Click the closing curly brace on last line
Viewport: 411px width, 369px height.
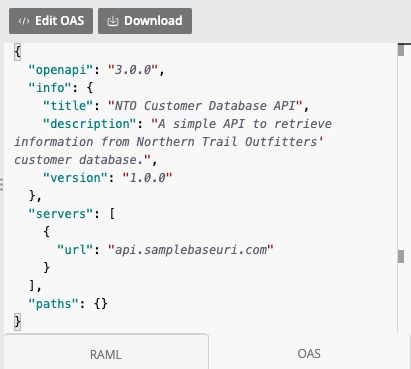pyautogui.click(x=17, y=322)
